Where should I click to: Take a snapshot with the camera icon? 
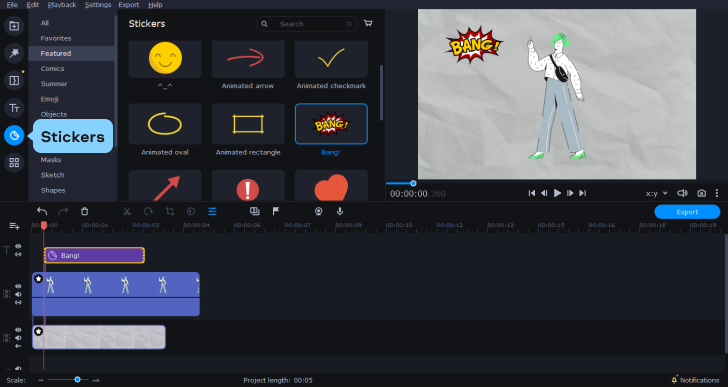pyautogui.click(x=701, y=193)
